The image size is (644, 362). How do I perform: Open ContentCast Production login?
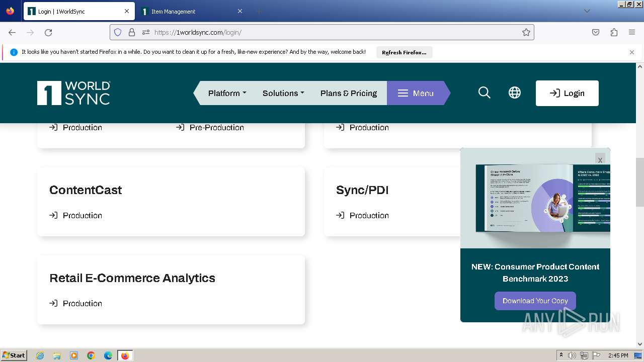75,215
